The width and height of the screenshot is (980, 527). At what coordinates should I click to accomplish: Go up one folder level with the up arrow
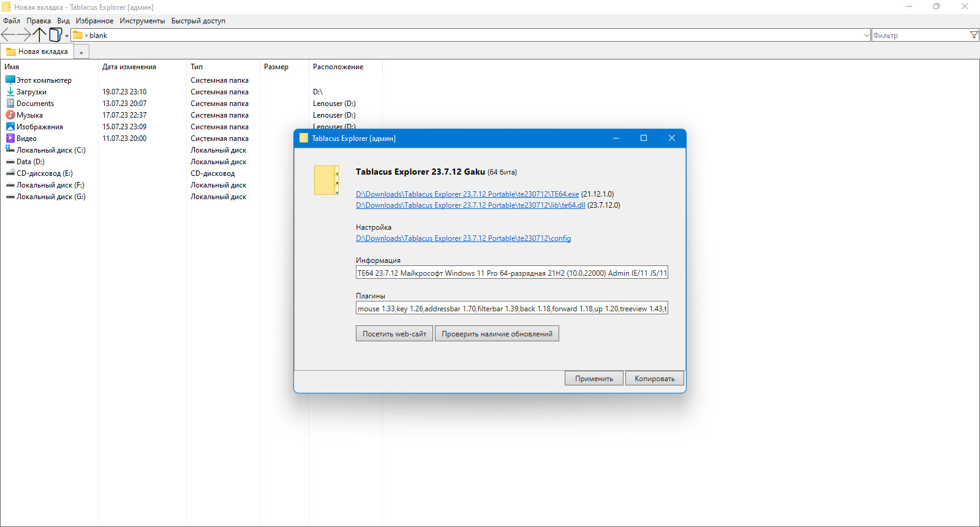click(40, 35)
